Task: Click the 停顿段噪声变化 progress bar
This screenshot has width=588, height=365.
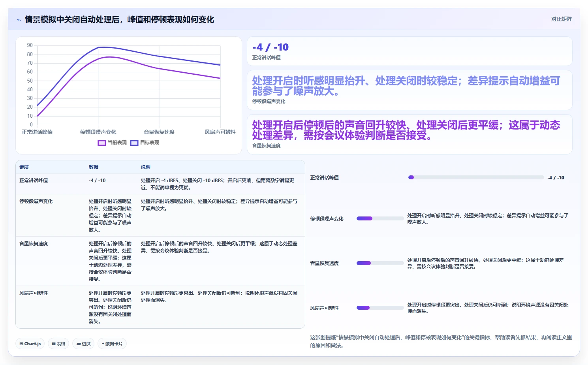Action: coord(380,218)
